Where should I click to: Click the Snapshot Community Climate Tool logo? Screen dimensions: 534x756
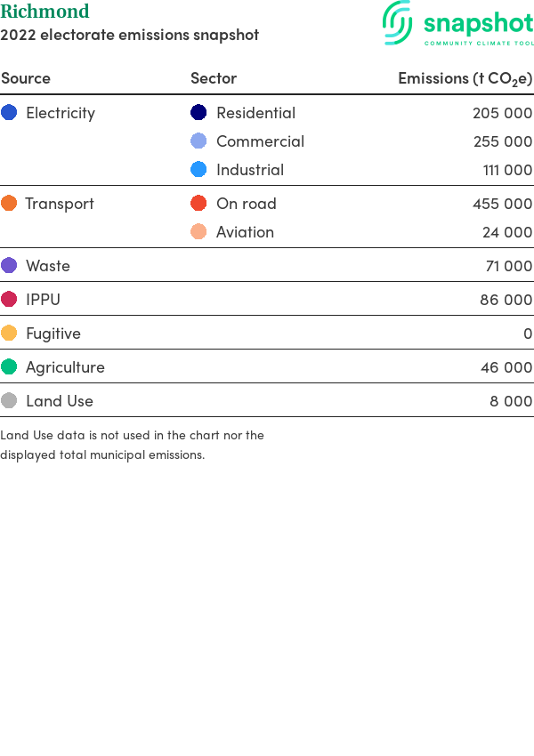[458, 23]
